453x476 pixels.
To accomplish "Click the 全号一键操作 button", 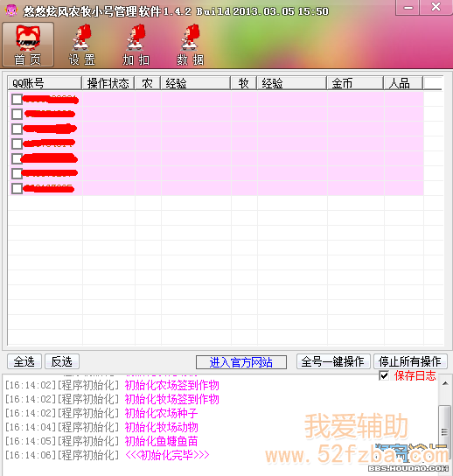I will [333, 361].
